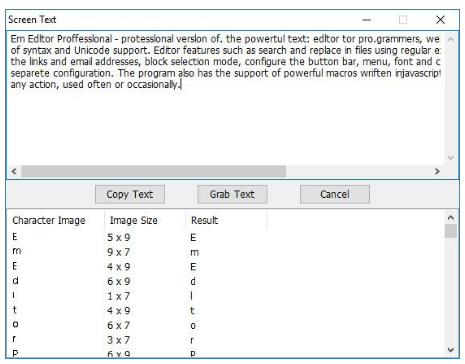Click the Character Image cell showing m

(x=17, y=251)
